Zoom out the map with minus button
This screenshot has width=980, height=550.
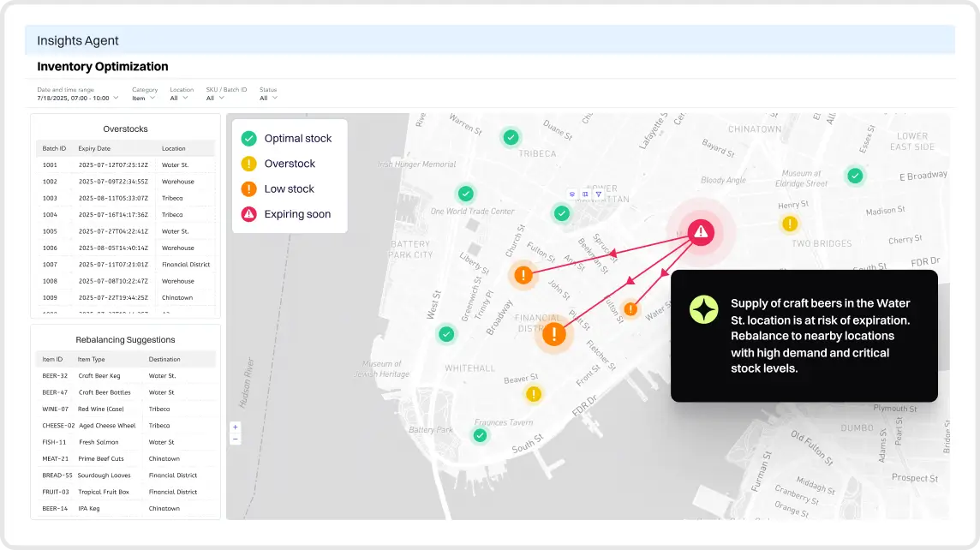click(236, 439)
